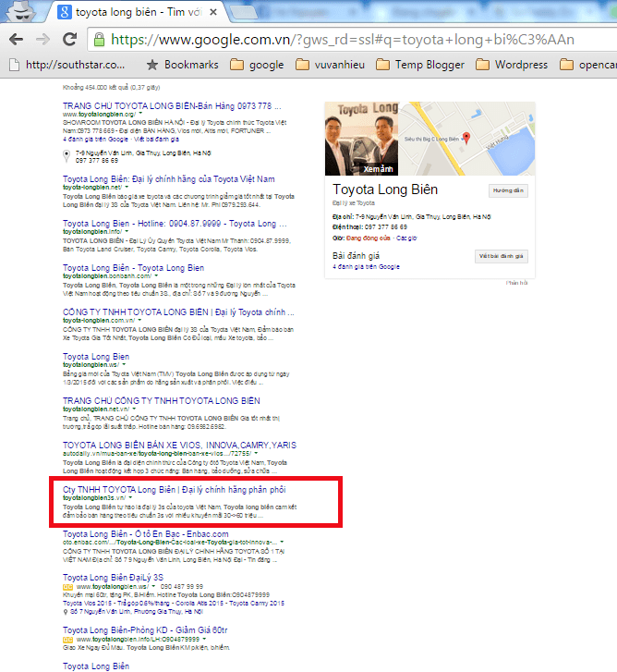Image resolution: width=617 pixels, height=672 pixels.
Task: Click Viết bài đánh giá link under first result
Action: pos(156,140)
